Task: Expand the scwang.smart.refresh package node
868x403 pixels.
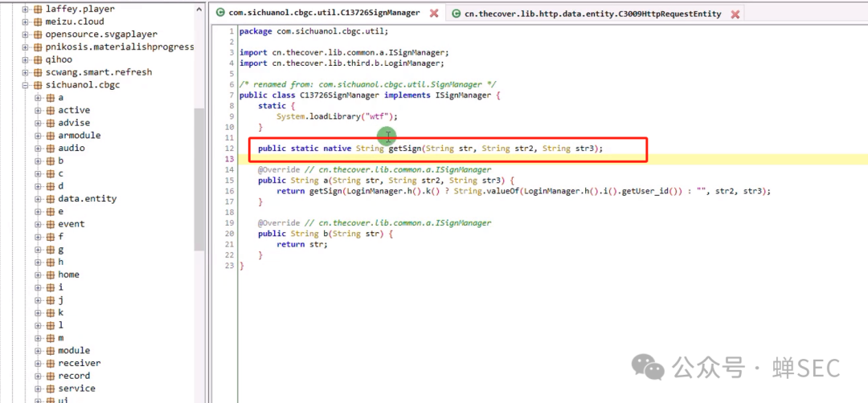Action: click(x=25, y=72)
